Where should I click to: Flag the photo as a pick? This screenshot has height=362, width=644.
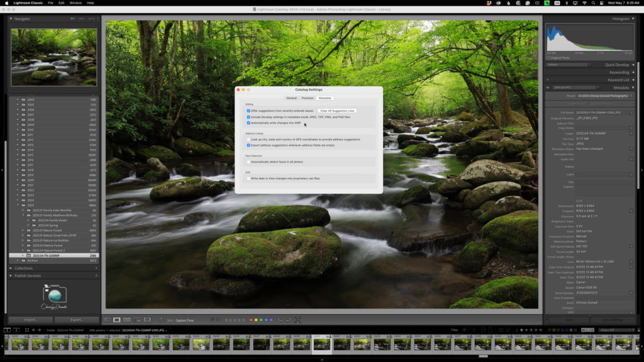213,320
